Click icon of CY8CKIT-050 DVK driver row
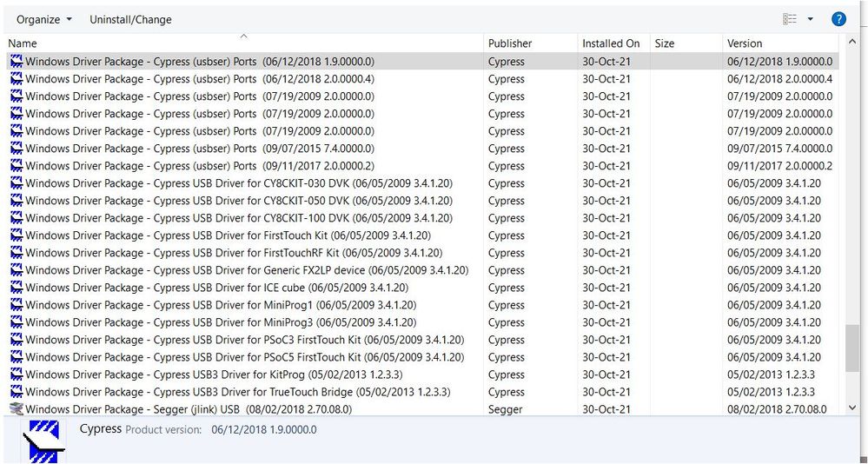 (x=17, y=201)
